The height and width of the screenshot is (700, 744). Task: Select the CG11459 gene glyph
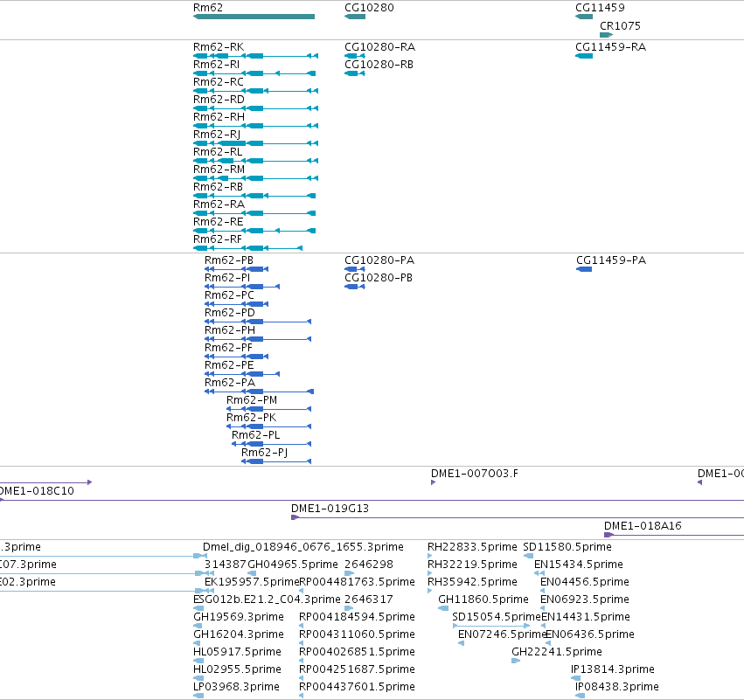click(x=584, y=17)
